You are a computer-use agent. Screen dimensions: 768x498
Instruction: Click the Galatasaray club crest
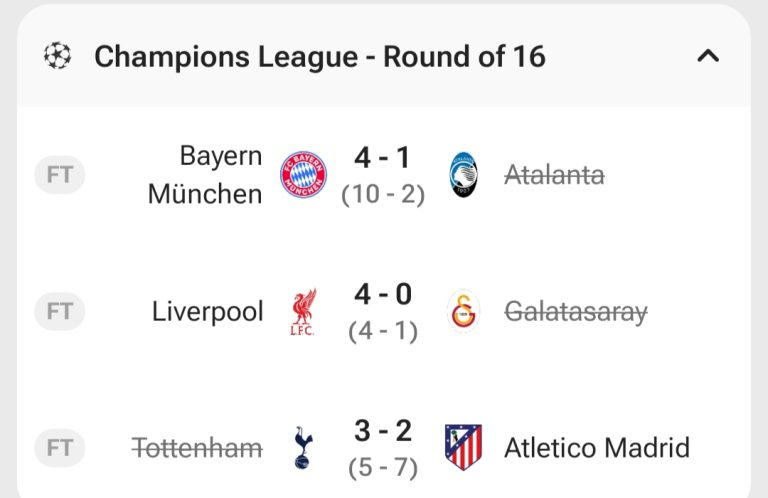464,312
